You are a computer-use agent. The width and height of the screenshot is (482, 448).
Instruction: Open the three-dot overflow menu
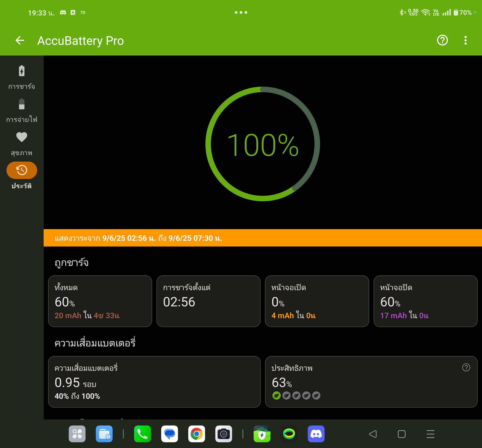(466, 40)
